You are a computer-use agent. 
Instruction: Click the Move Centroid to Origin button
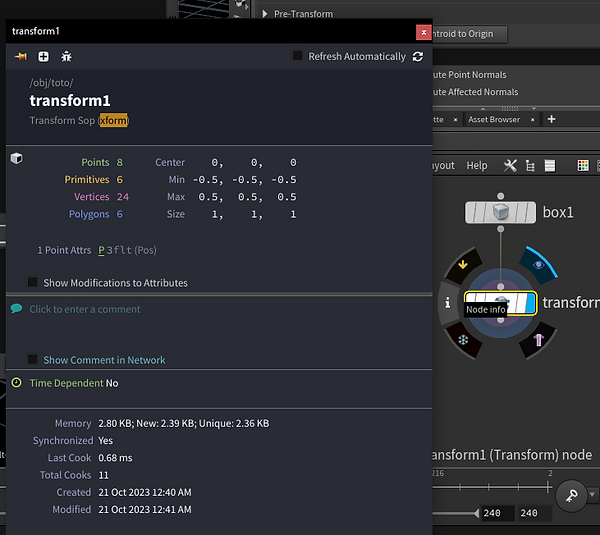470,34
